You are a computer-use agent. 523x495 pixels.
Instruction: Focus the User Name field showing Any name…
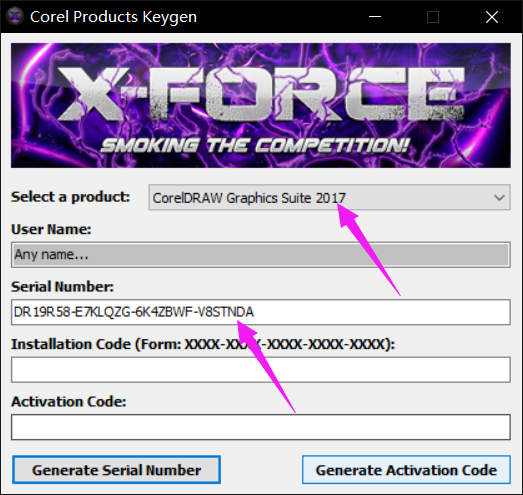click(x=261, y=255)
